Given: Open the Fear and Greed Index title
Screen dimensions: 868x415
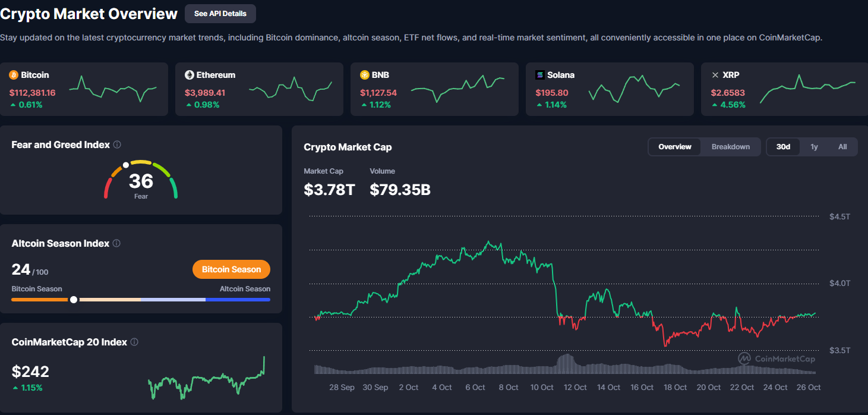Looking at the screenshot, I should pos(61,144).
